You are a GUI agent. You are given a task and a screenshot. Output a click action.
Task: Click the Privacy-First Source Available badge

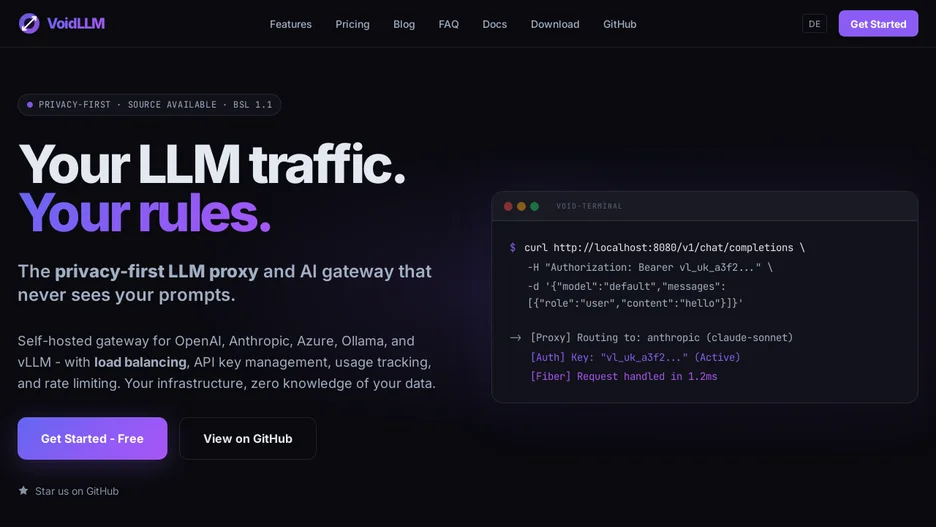point(149,104)
